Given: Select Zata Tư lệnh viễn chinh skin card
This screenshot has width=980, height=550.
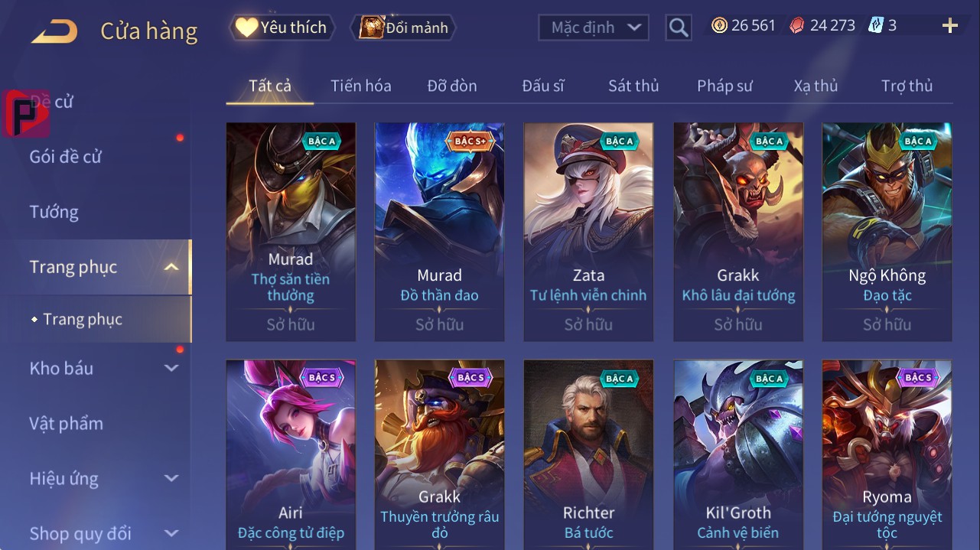Looking at the screenshot, I should (588, 232).
